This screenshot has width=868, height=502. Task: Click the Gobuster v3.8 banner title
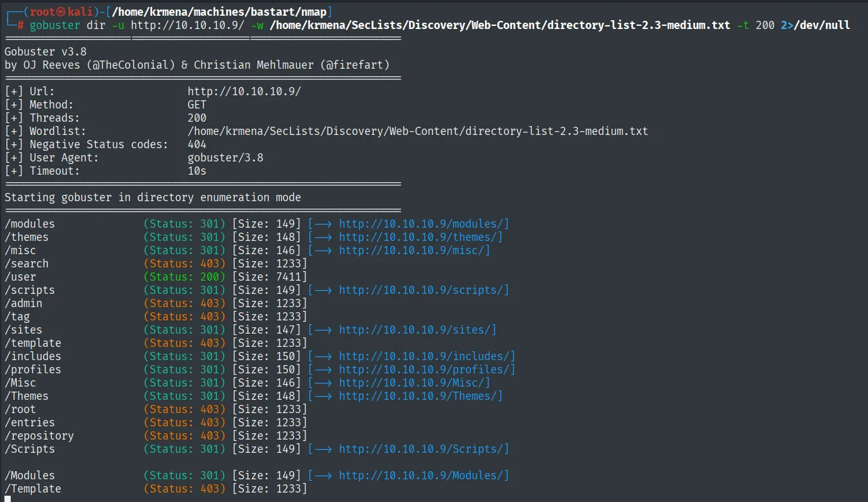pos(45,52)
